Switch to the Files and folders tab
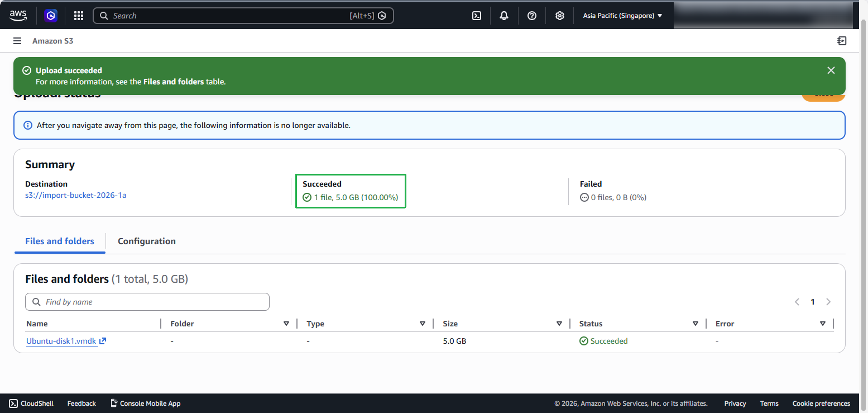Viewport: 868px width, 413px height. [x=60, y=241]
